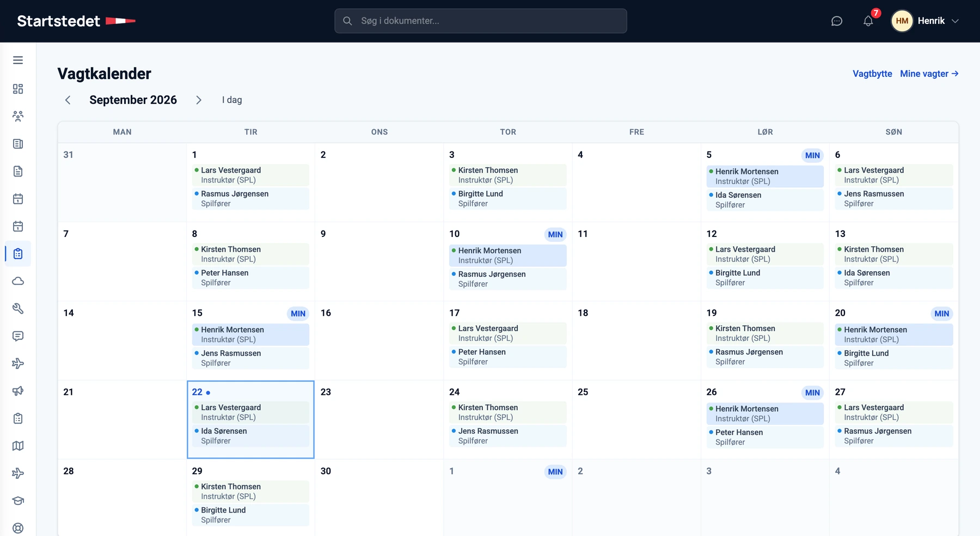Open Lars Vestergaard shift on September 27
980x536 pixels.
[894, 412]
